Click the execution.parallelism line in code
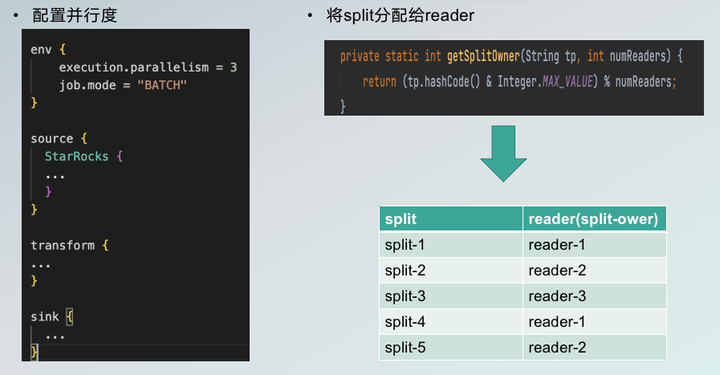Viewport: 720px width, 375px height. click(x=148, y=67)
